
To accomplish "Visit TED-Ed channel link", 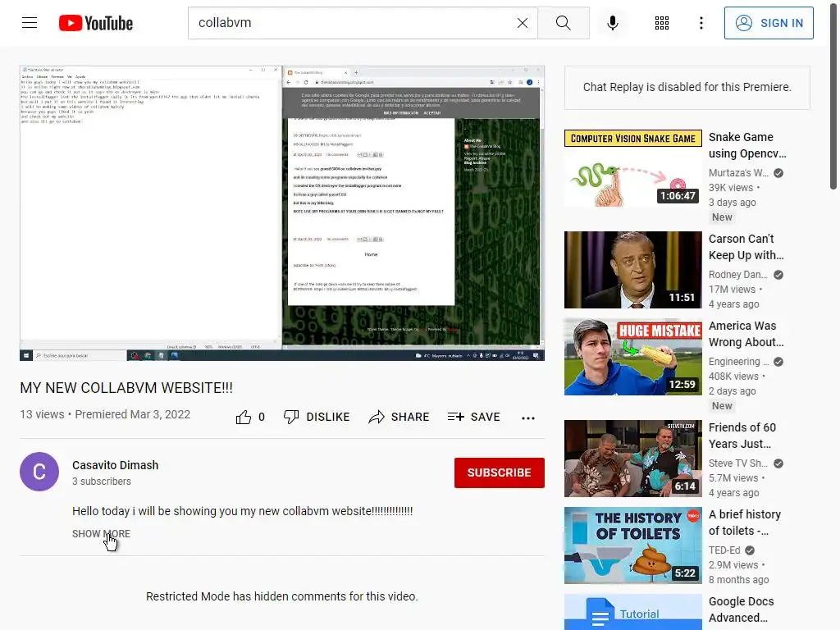I will point(724,550).
